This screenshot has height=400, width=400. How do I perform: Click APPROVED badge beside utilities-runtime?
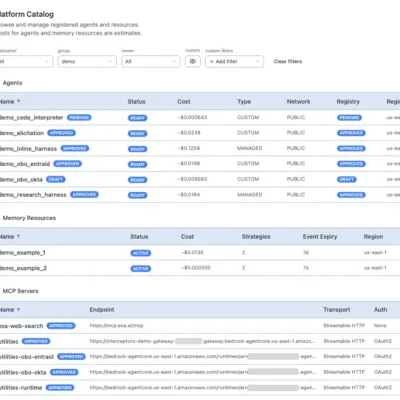tap(60, 387)
